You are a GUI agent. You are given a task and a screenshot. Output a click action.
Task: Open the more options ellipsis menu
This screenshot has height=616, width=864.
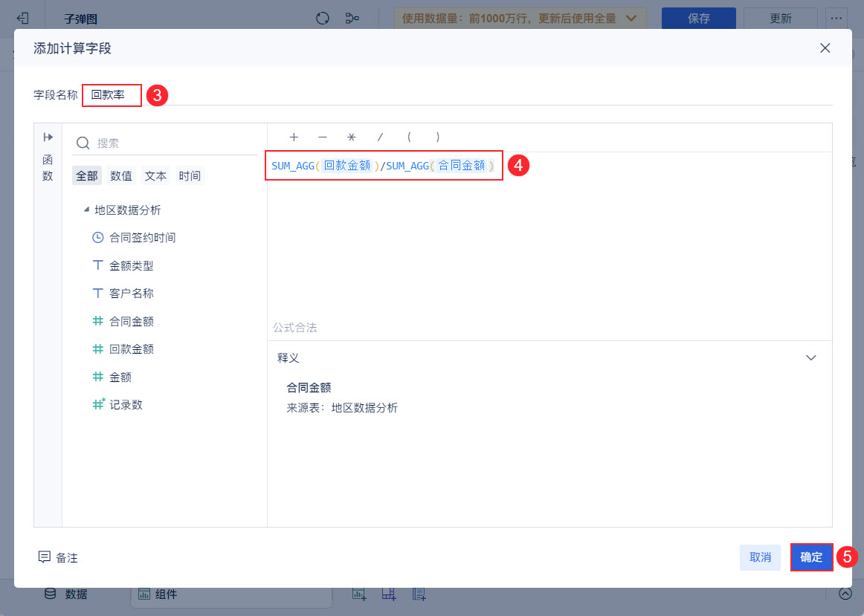click(x=836, y=18)
